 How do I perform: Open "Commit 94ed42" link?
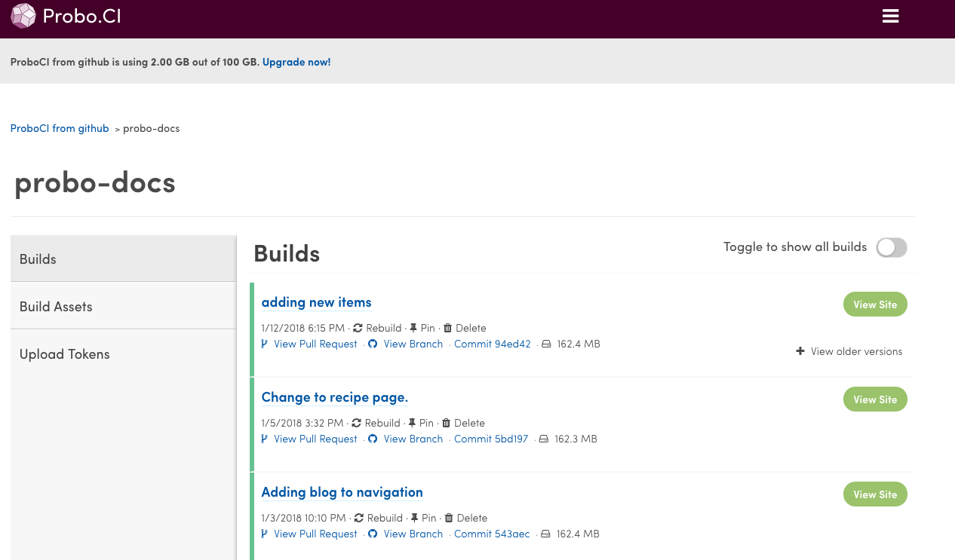pos(493,344)
